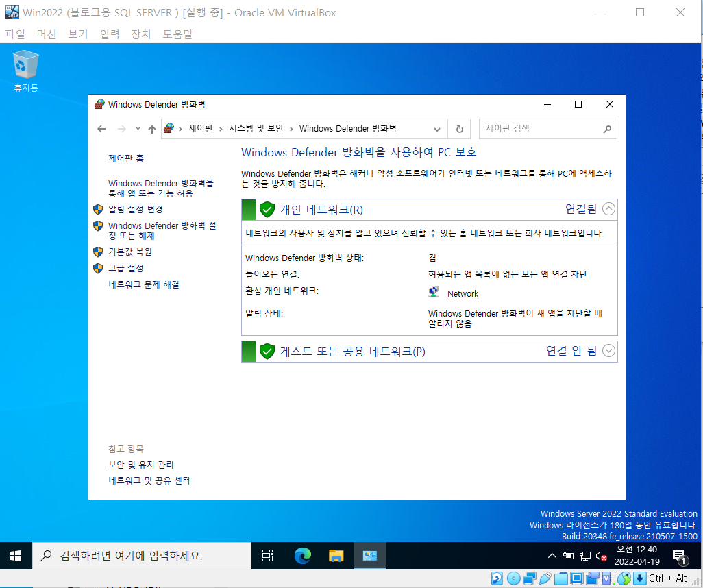This screenshot has width=703, height=588.
Task: Open the 장치 menu in VirtualBox
Action: click(140, 34)
